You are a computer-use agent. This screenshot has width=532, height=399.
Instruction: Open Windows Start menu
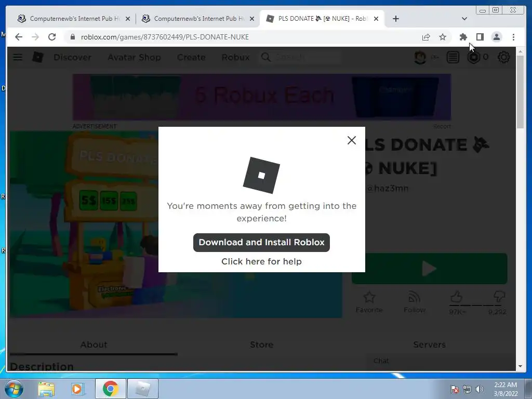tap(14, 389)
